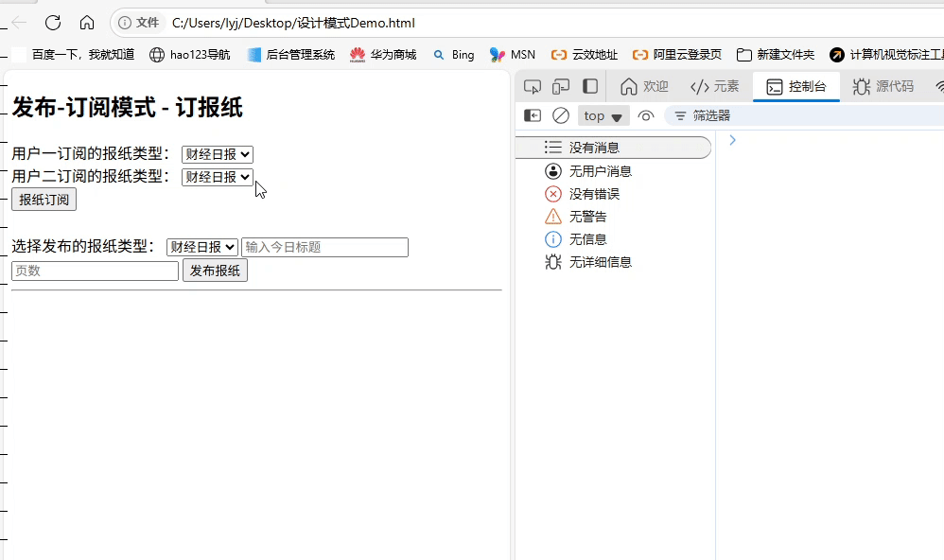944x560 pixels.
Task: Clear console with the circle-slash icon
Action: pyautogui.click(x=561, y=115)
